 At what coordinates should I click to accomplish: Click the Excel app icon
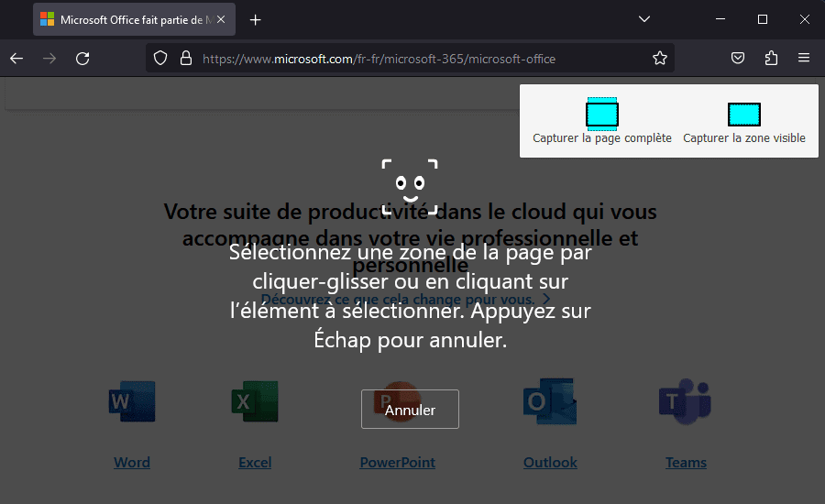click(255, 401)
